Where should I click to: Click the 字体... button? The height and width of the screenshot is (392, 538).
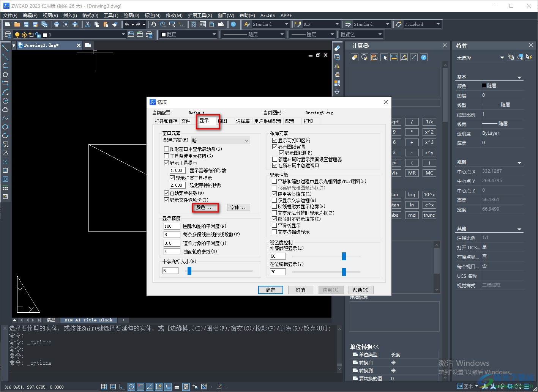[238, 207]
